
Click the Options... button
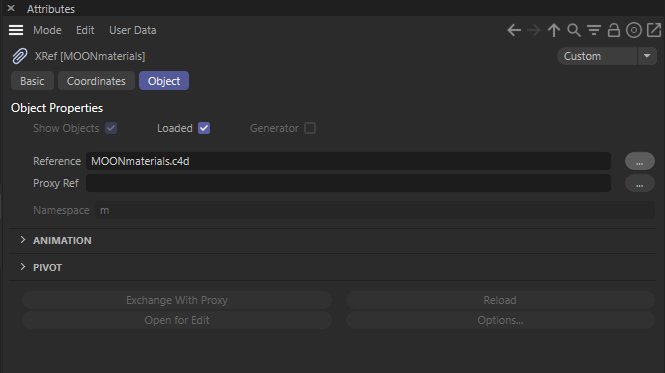tap(500, 320)
